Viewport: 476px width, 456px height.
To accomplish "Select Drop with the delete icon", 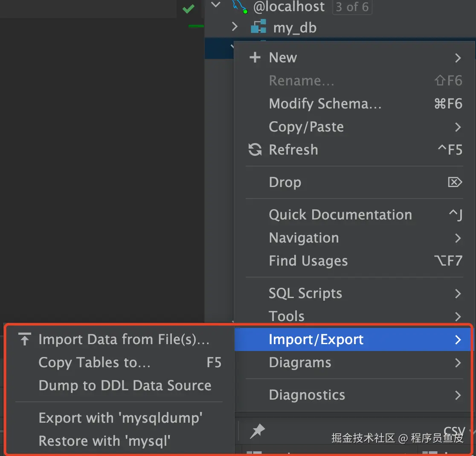I will [x=285, y=182].
